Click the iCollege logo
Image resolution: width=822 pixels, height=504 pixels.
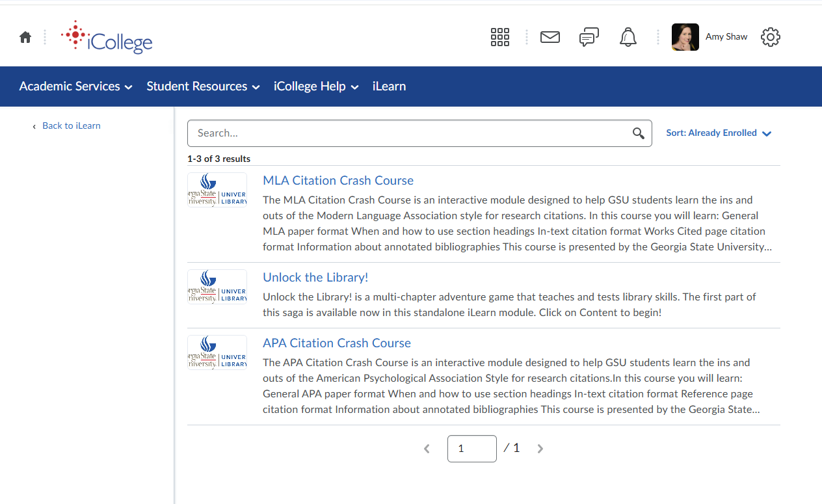pos(107,37)
